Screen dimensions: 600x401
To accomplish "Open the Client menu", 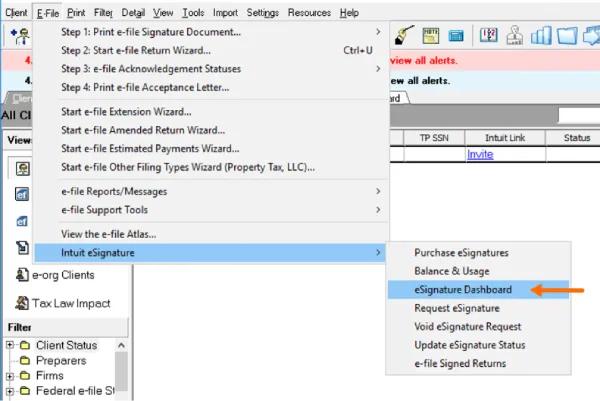I will pyautogui.click(x=16, y=13).
